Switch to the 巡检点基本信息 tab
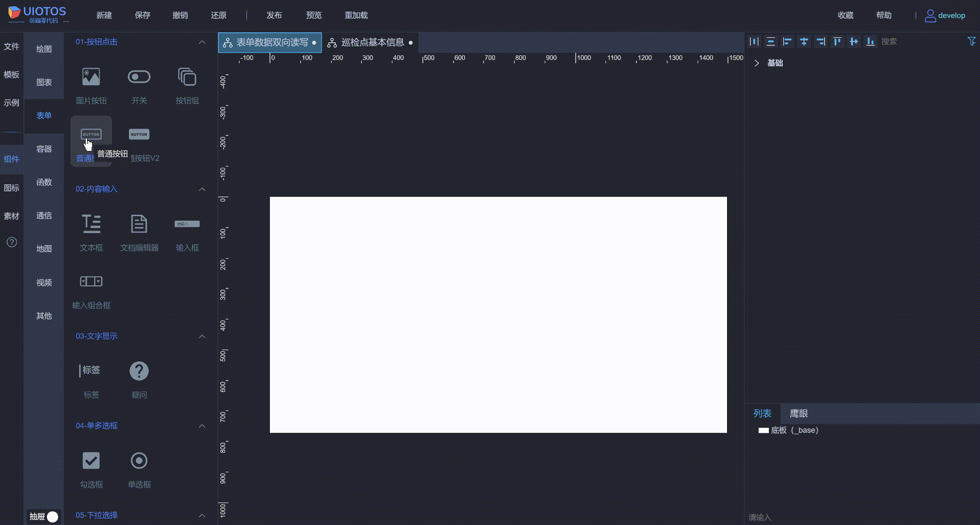This screenshot has height=525, width=980. (x=372, y=42)
